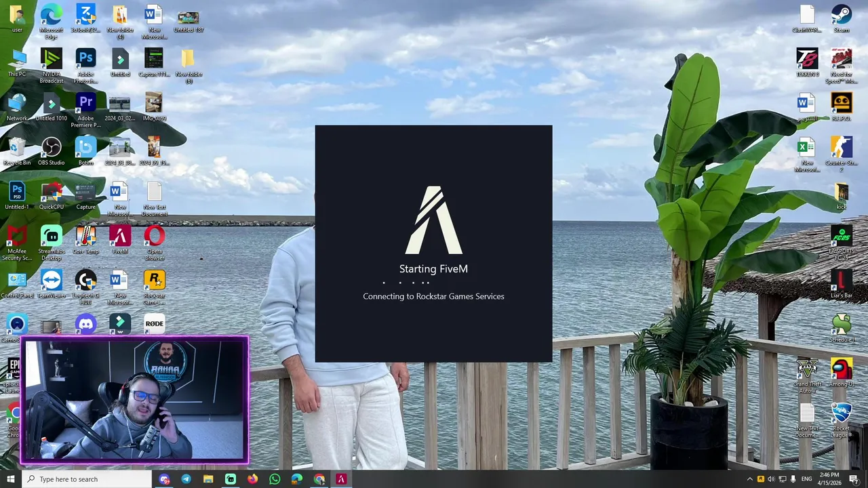Select the Among Us desktop icon
The width and height of the screenshot is (868, 488).
tap(841, 373)
